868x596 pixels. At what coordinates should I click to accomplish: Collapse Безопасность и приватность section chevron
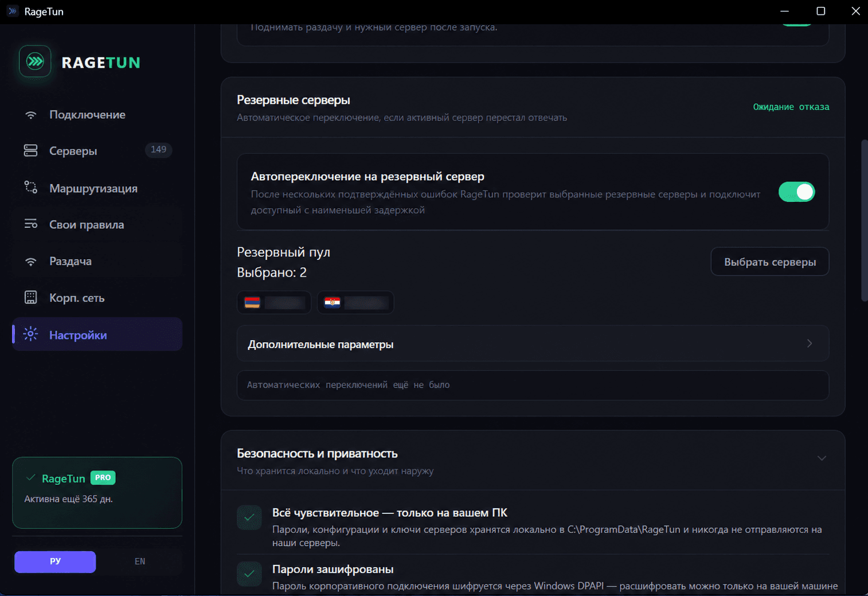click(822, 458)
